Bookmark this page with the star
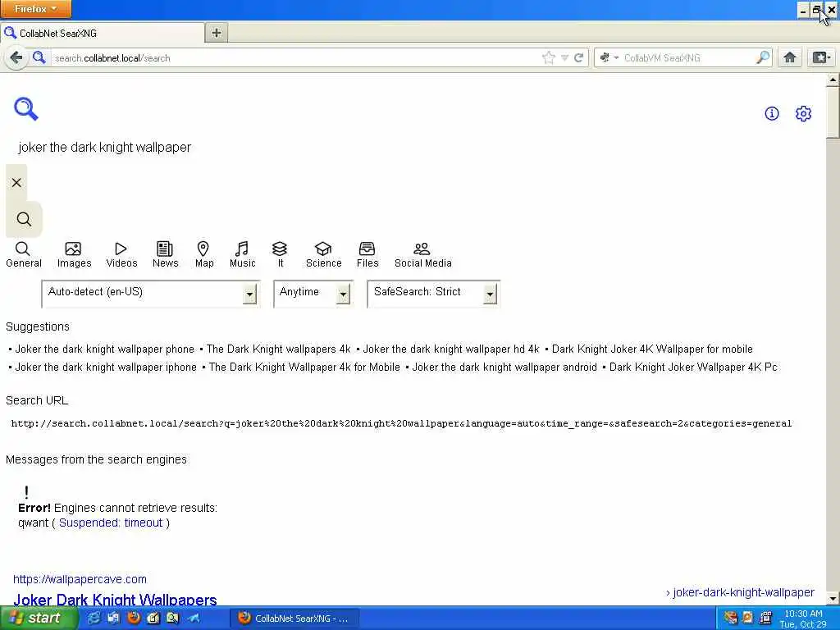 pos(549,58)
